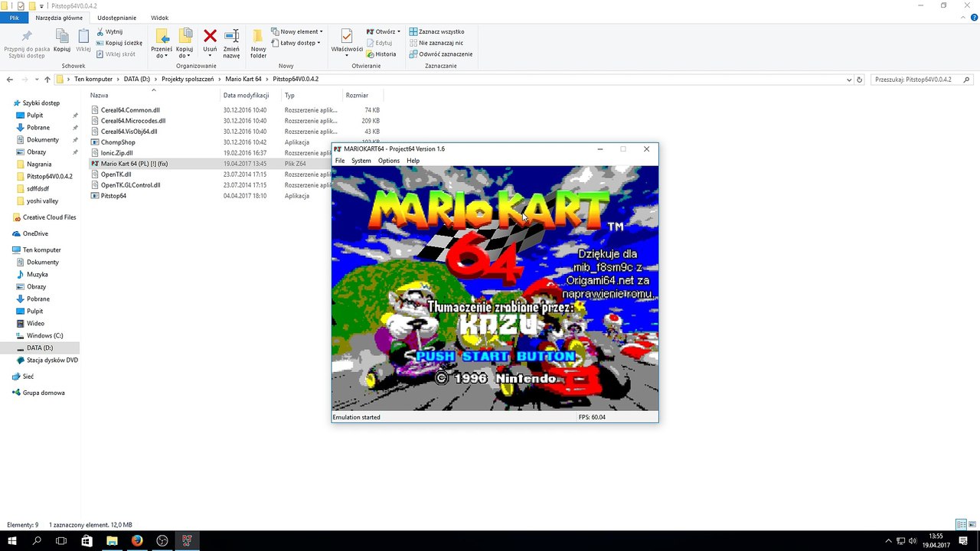This screenshot has width=980, height=551.
Task: Open Właściwości using the checkmark icon
Action: click(x=347, y=36)
